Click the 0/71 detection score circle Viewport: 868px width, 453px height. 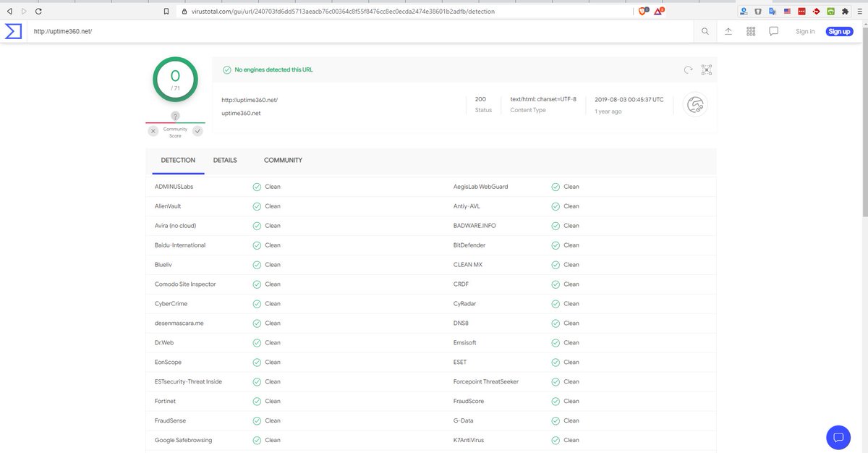pyautogui.click(x=175, y=79)
